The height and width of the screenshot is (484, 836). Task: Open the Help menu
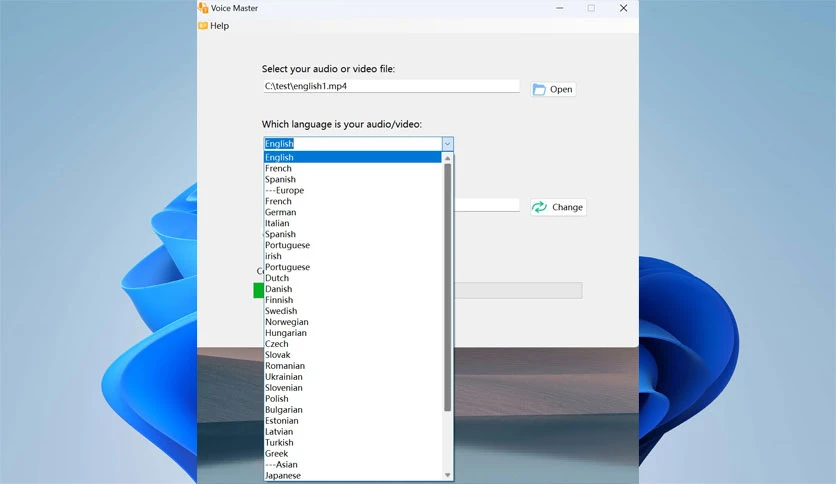(x=214, y=26)
